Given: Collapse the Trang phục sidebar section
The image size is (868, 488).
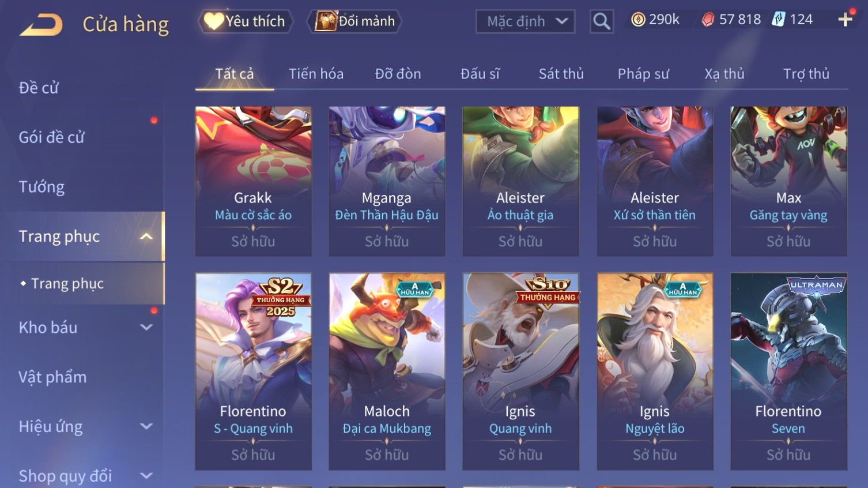Looking at the screenshot, I should click(146, 237).
